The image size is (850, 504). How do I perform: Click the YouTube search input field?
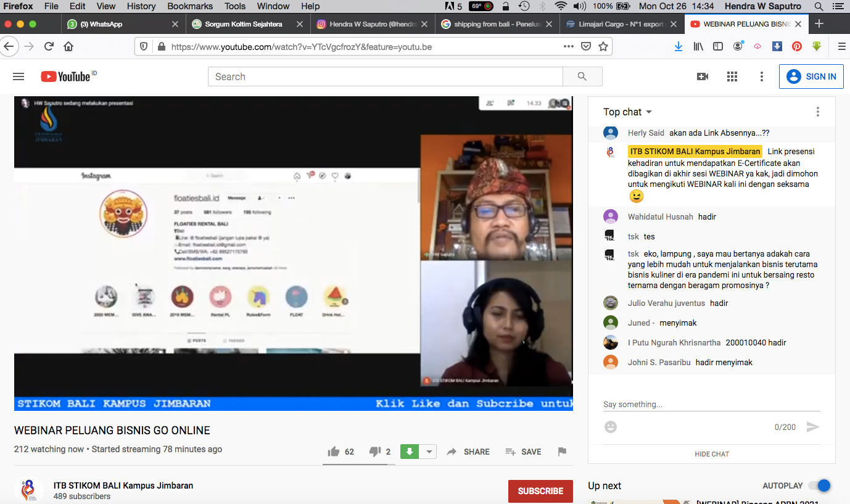pyautogui.click(x=386, y=76)
